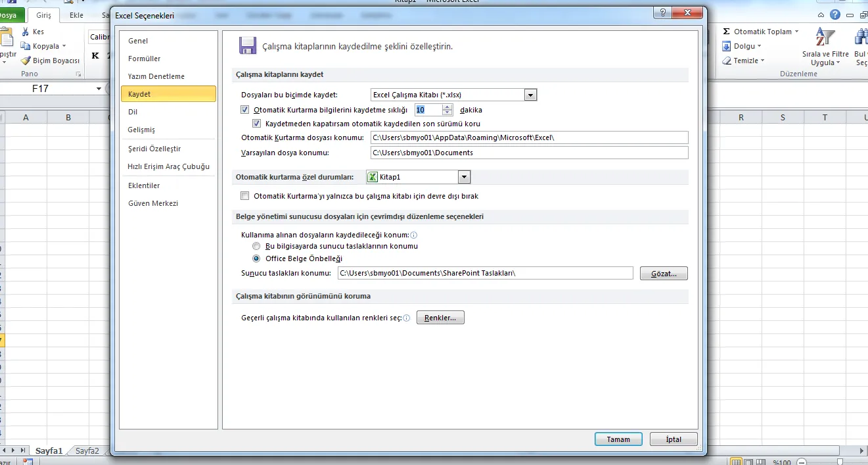Click the dialog's question mark help icon
The width and height of the screenshot is (868, 465).
662,13
